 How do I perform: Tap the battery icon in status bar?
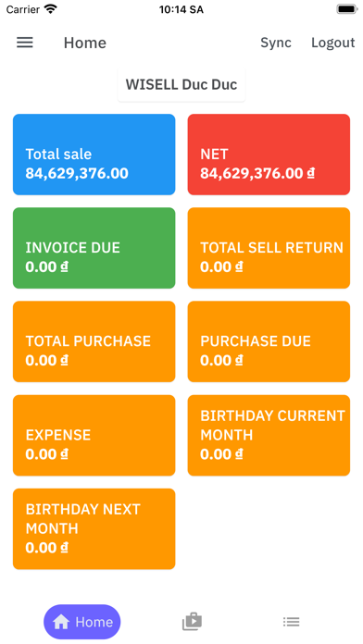(347, 9)
